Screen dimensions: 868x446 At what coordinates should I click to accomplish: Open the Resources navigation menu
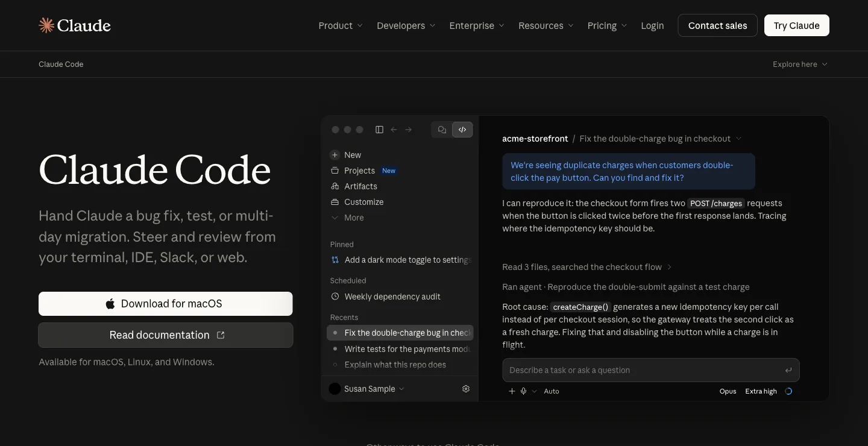(x=546, y=25)
